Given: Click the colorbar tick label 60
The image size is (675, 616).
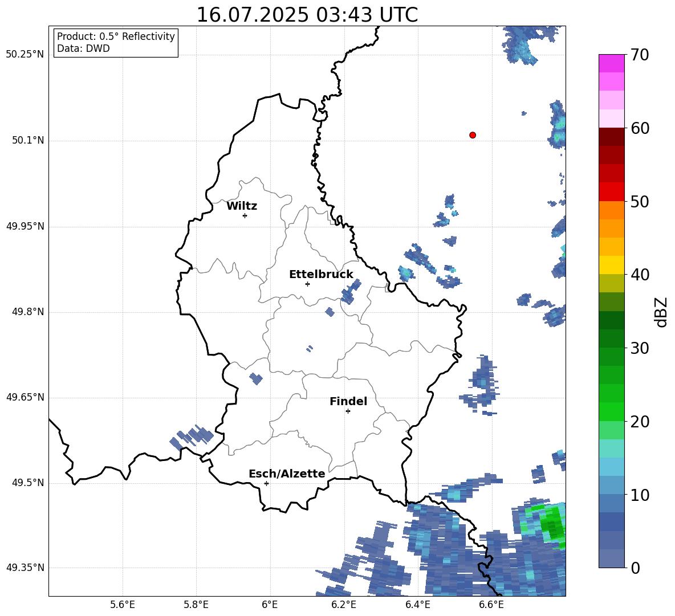Looking at the screenshot, I should pyautogui.click(x=640, y=128).
